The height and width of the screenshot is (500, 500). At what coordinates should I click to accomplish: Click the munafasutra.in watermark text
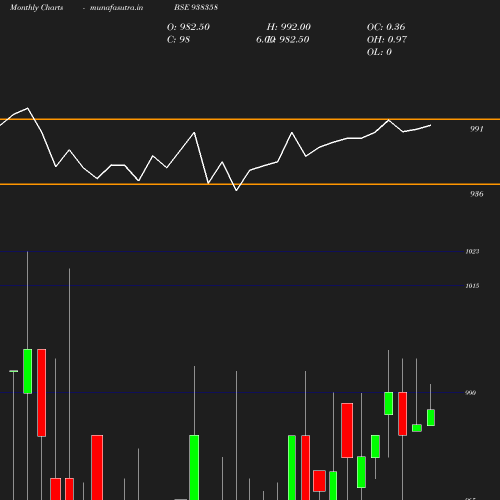(116, 7)
